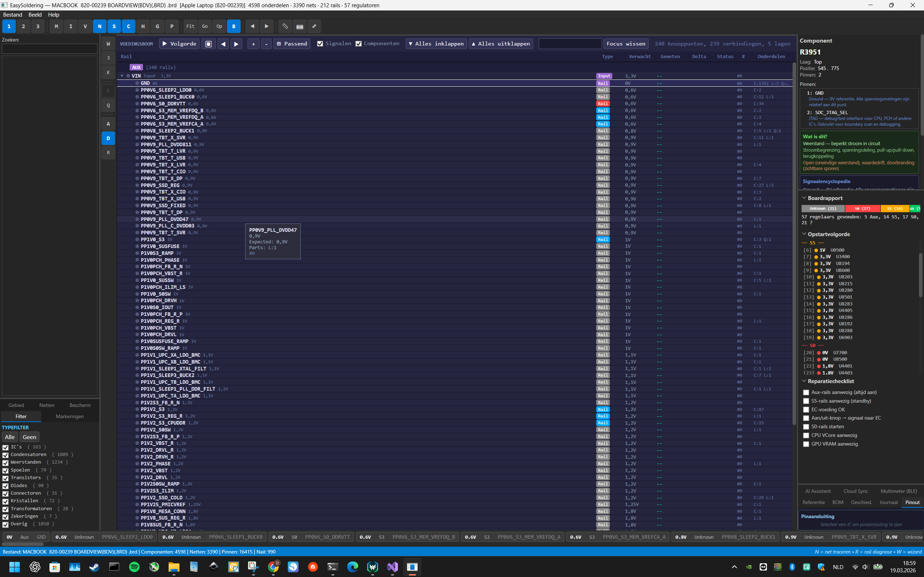924x577 pixels.
Task: Collapse the Opstartvolgorde section
Action: point(804,234)
